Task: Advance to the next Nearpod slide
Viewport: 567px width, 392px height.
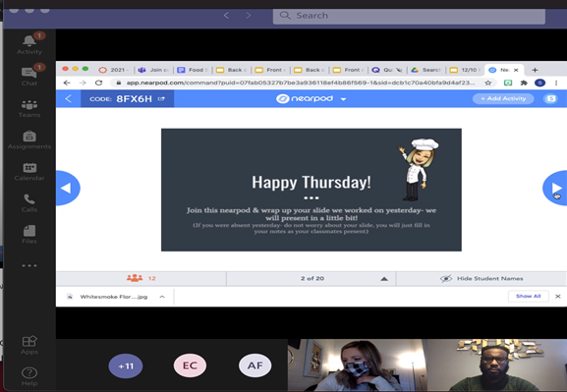Action: [x=555, y=188]
